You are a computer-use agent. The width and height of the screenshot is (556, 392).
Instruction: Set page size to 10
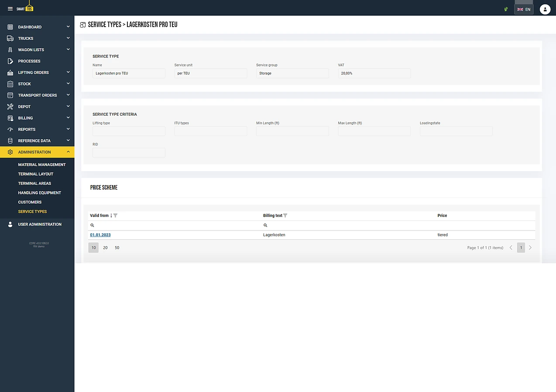point(93,248)
